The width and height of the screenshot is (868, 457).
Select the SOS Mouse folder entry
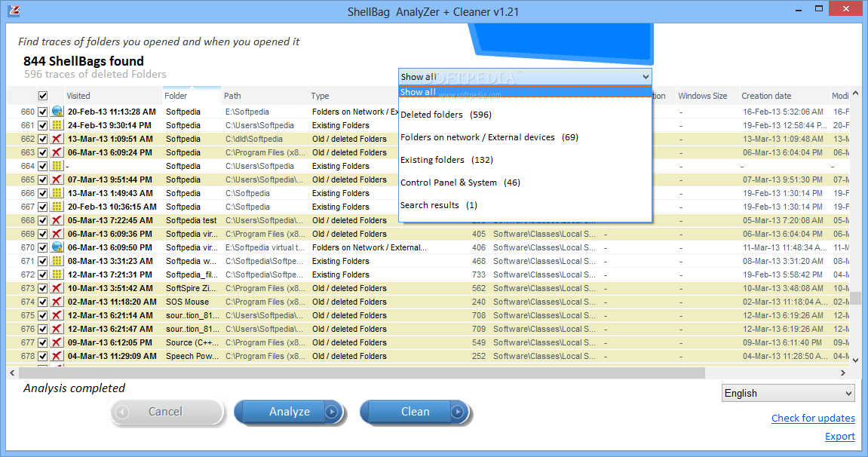click(x=187, y=302)
